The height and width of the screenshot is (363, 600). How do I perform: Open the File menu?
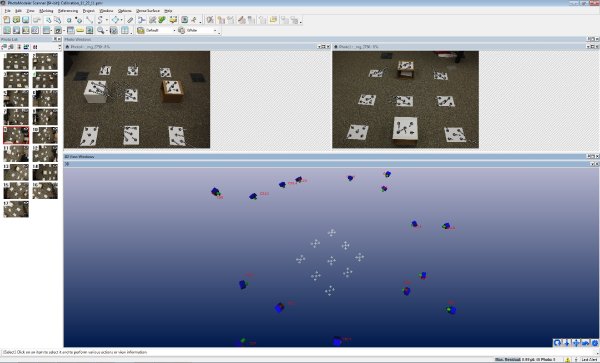(7, 11)
